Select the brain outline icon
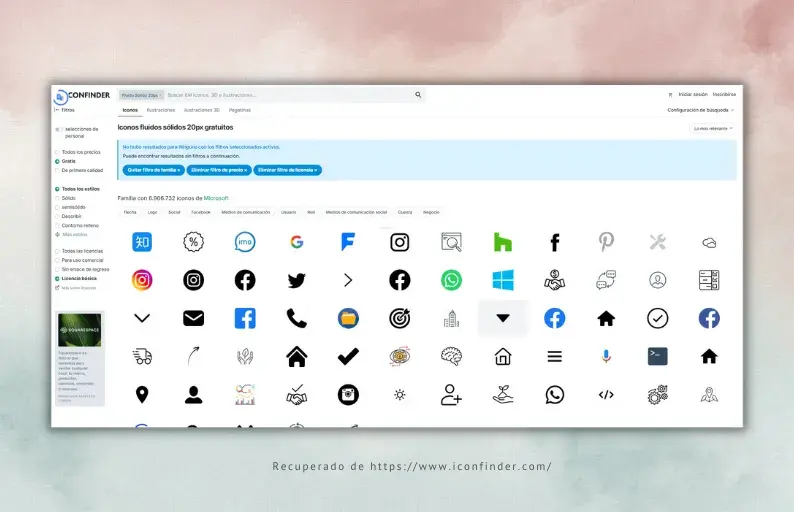 [x=451, y=357]
